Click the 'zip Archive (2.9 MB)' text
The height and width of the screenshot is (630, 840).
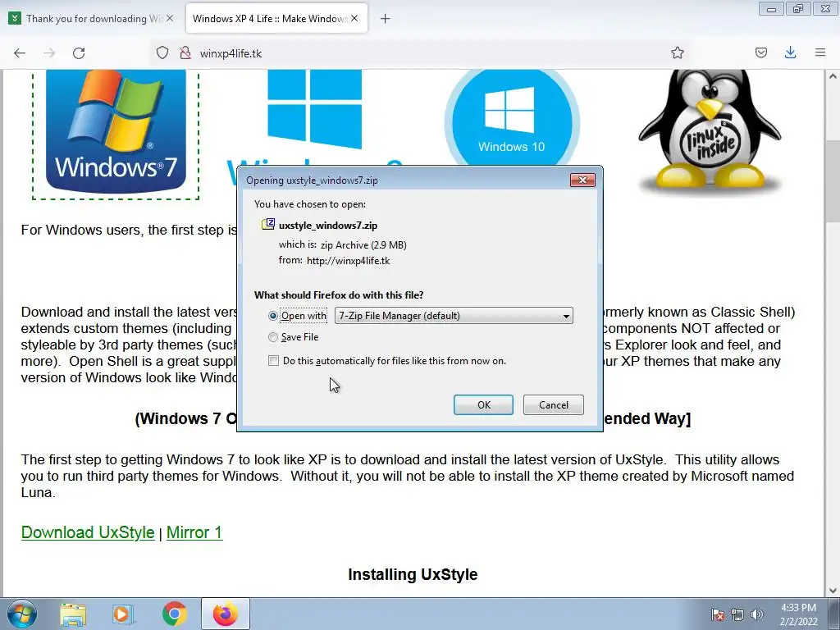click(363, 244)
